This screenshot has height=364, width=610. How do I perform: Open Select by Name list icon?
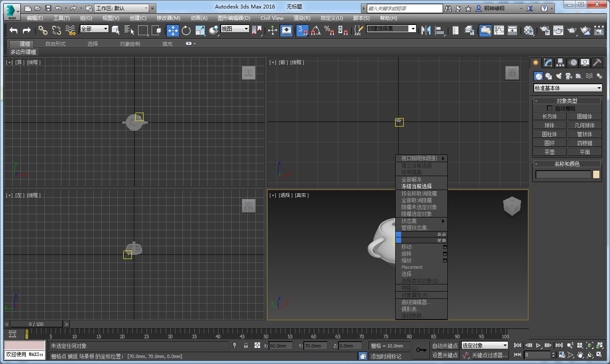(129, 30)
